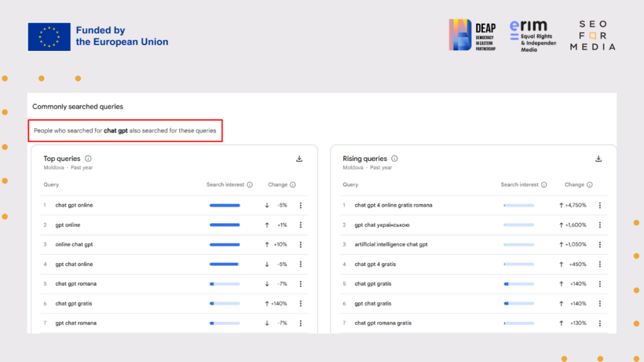Expand three-dot menu for 'chat gpt romana gratis'
Image resolution: width=644 pixels, height=362 pixels.
point(600,323)
